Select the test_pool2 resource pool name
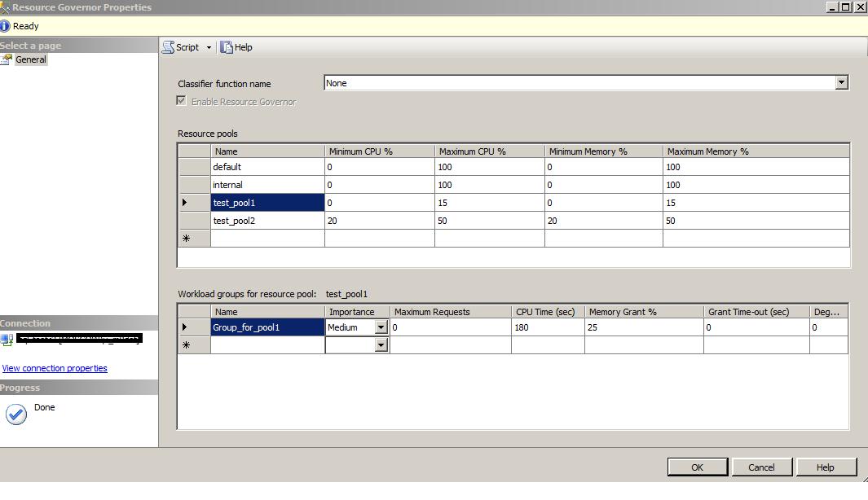This screenshot has width=868, height=500. [267, 221]
